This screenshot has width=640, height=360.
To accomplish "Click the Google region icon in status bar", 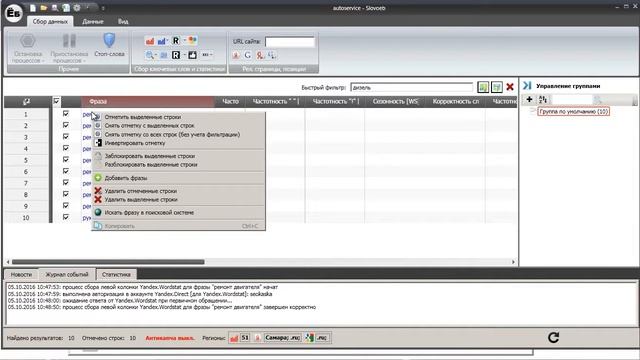I will coord(309,338).
